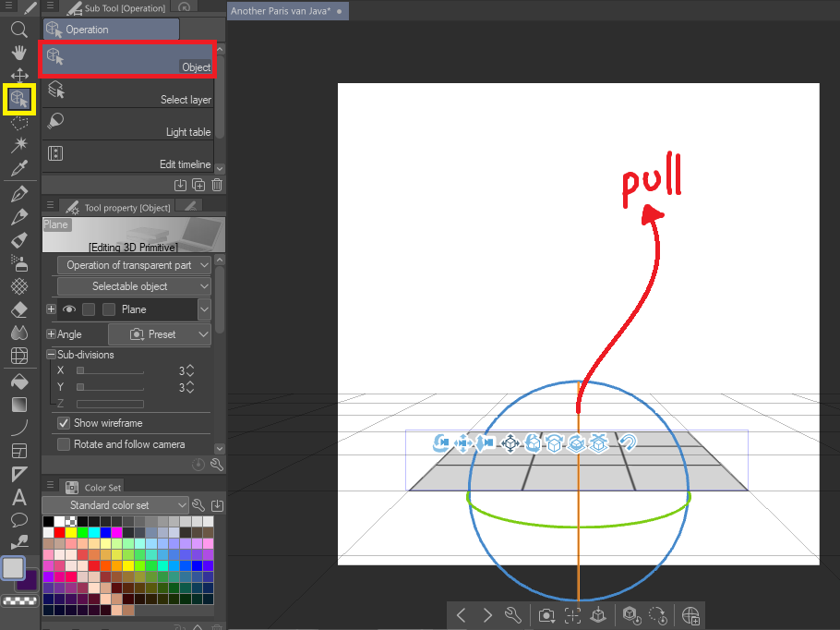Select the Text tool
The height and width of the screenshot is (630, 840).
(x=19, y=497)
